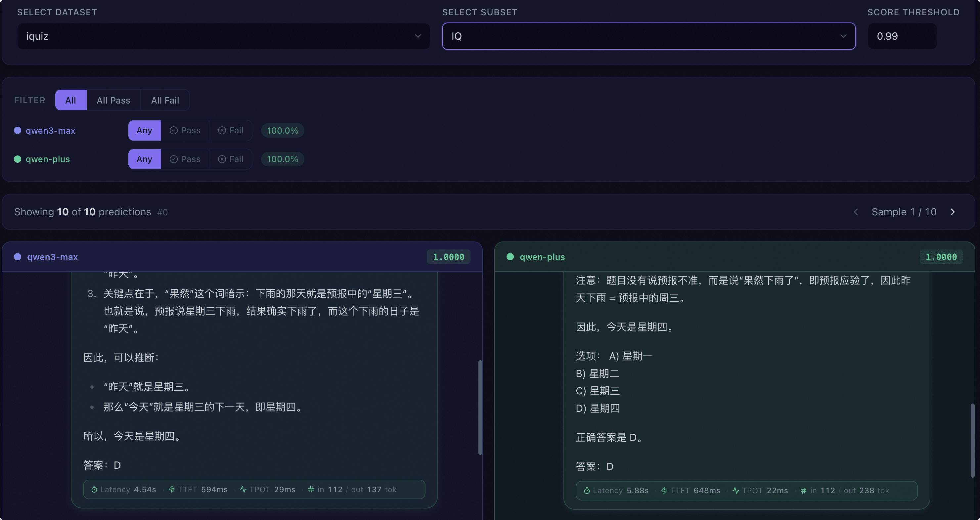Click option B) 星期二 in qwen-plus
980x520 pixels.
[x=597, y=374]
